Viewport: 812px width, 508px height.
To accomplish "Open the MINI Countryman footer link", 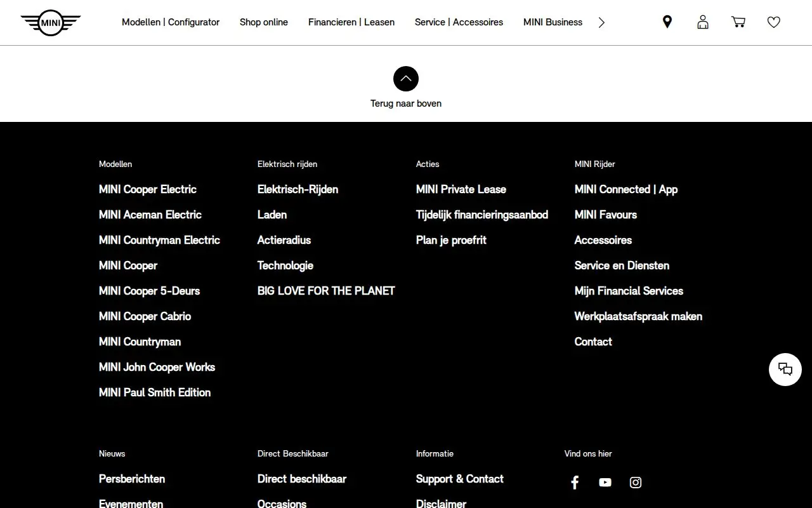I will coord(140,342).
